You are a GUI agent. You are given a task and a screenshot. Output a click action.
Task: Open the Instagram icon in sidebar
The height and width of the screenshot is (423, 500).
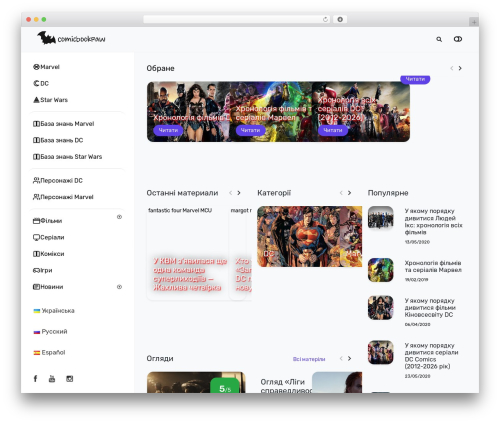pos(69,379)
